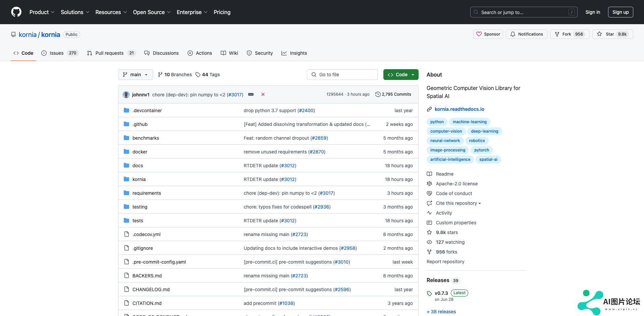644x316 pixels.
Task: Star the kornia repository
Action: 612,34
